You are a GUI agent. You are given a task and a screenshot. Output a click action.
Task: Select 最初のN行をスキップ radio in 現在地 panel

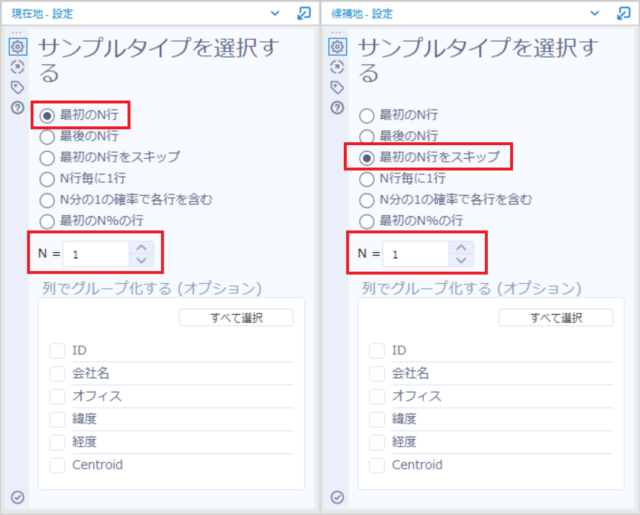(x=47, y=158)
